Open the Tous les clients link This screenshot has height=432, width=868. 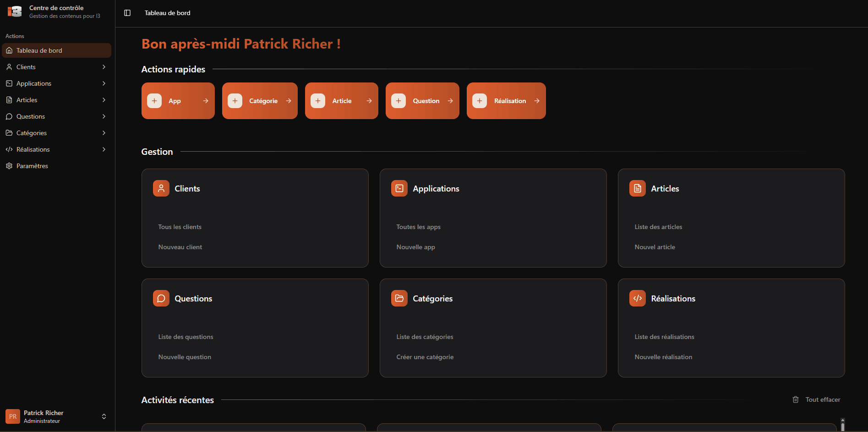pyautogui.click(x=180, y=227)
